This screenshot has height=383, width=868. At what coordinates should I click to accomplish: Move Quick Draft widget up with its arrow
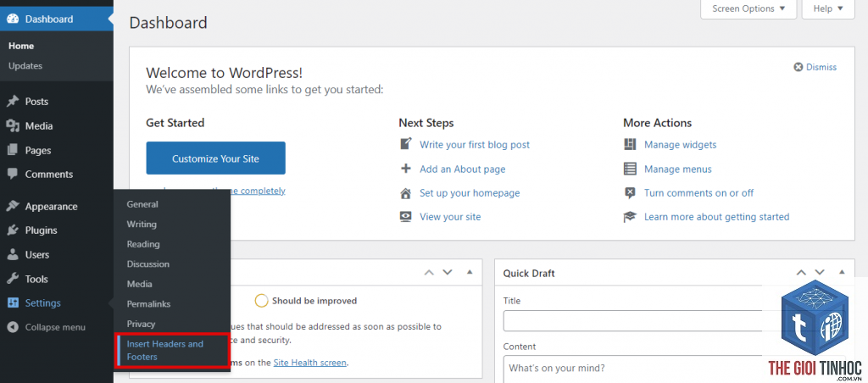[x=801, y=272]
